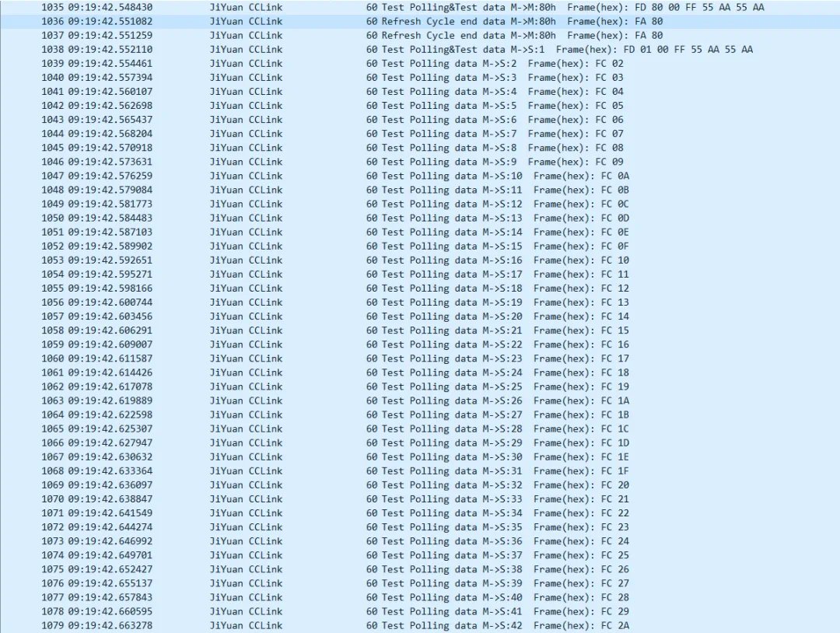This screenshot has height=633, width=840.
Task: Click info text Frame(hex): FC 1D
Action: (581, 443)
